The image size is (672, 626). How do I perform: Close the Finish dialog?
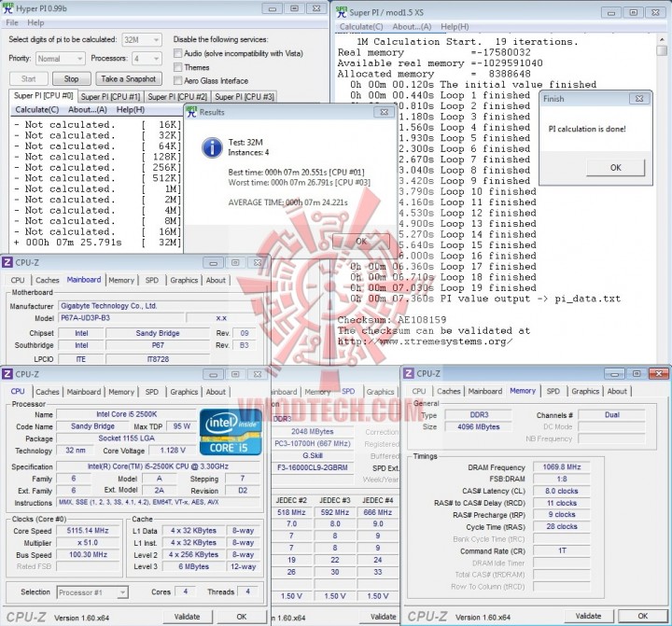tap(639, 99)
